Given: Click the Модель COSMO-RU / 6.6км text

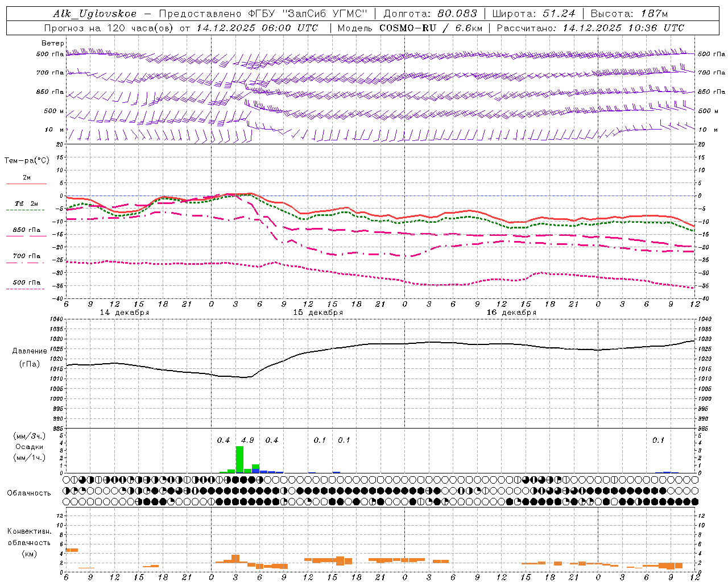Looking at the screenshot, I should tap(410, 28).
